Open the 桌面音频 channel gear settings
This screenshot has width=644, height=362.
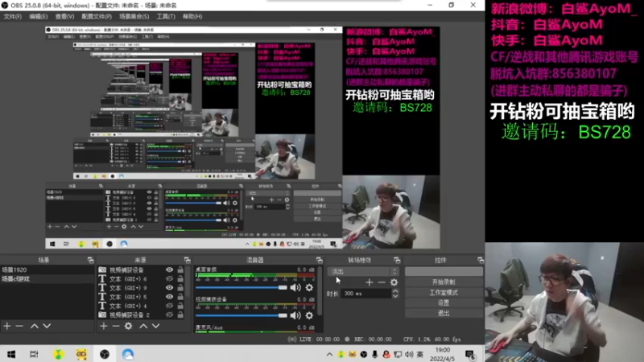(309, 288)
